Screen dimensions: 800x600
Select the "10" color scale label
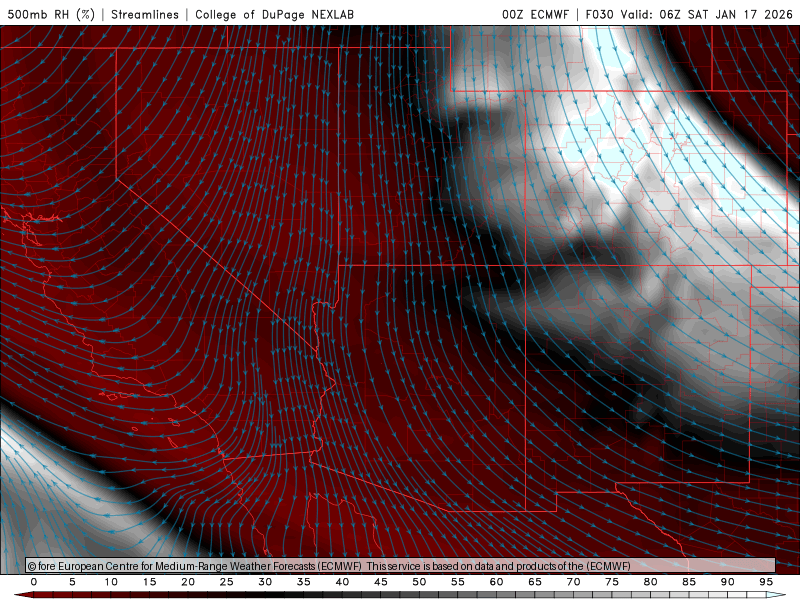[x=111, y=582]
